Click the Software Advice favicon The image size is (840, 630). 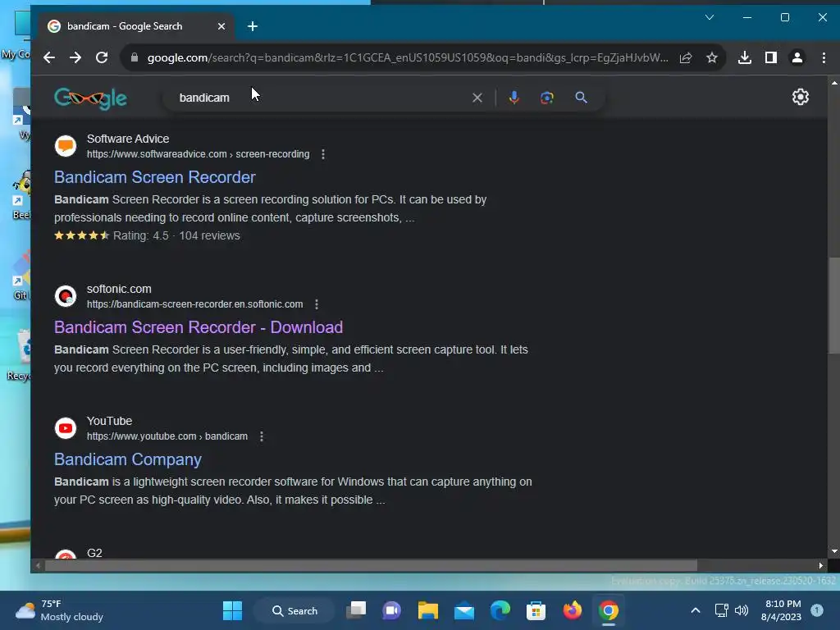click(66, 146)
